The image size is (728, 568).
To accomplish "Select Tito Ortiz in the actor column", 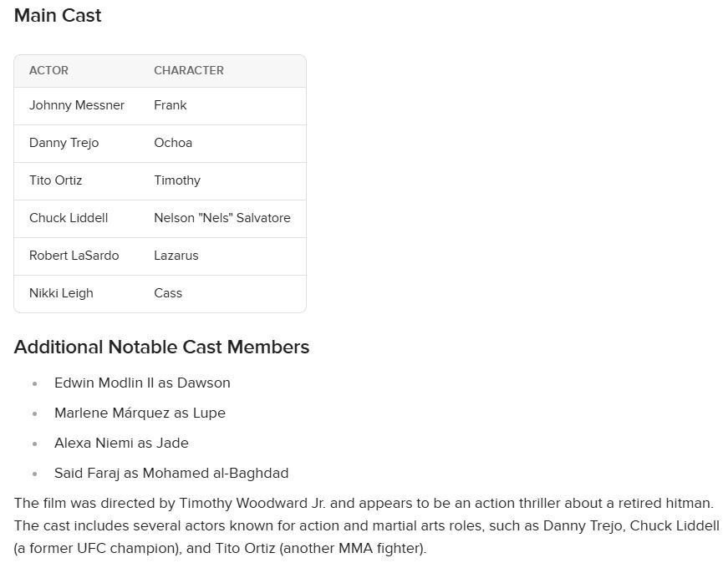I will [x=56, y=180].
